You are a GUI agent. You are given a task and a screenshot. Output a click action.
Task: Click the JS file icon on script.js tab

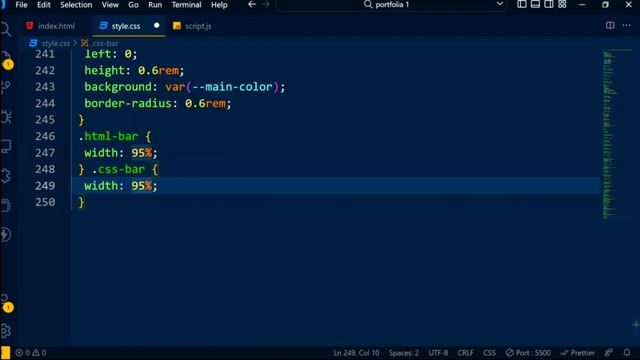click(x=177, y=26)
